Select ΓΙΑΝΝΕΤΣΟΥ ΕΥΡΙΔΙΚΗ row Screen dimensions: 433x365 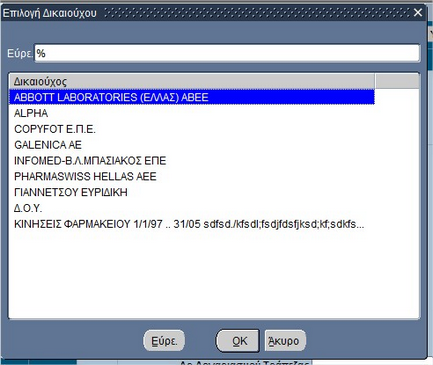(x=192, y=192)
